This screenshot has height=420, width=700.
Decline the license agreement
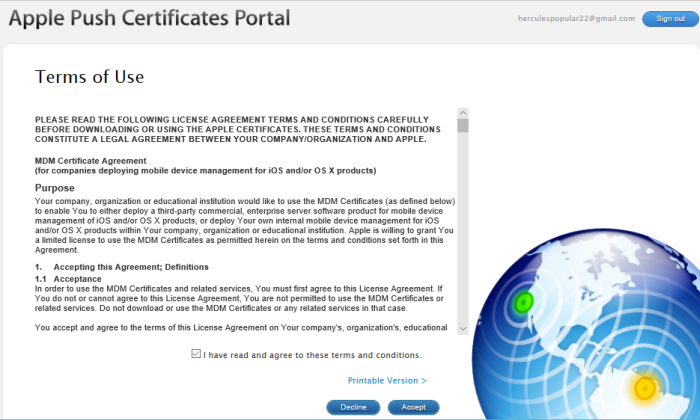pos(353,407)
